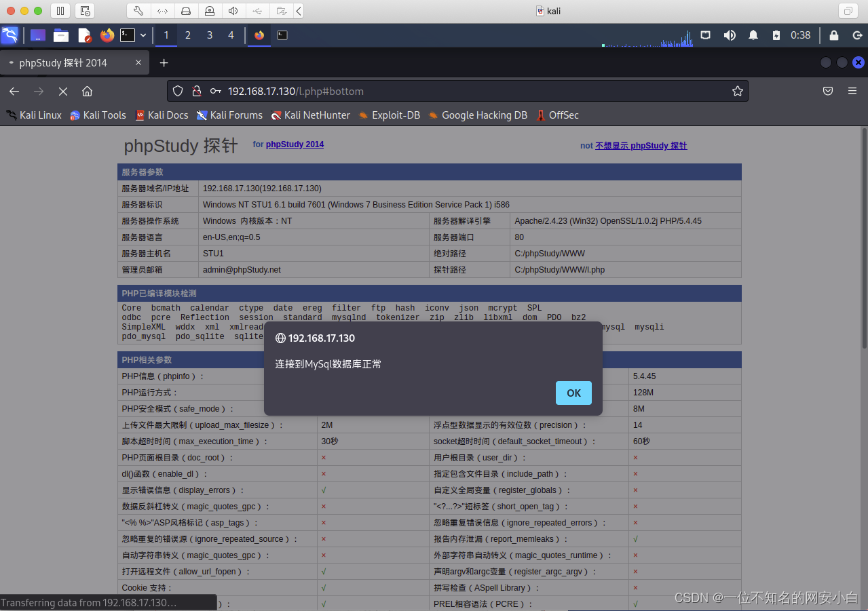This screenshot has width=868, height=611.
Task: Focus the terminal window in the taskbar
Action: (282, 35)
